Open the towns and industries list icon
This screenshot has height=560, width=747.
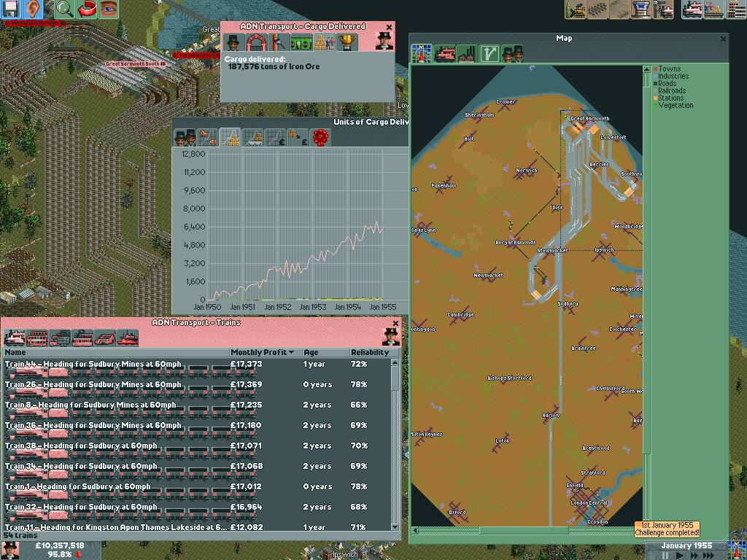tap(737, 9)
